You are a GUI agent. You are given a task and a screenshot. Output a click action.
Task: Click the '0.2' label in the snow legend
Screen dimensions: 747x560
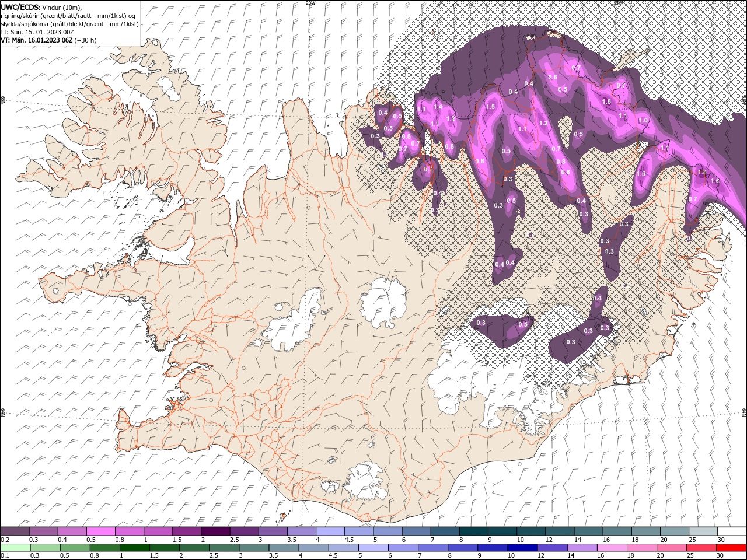click(5, 540)
